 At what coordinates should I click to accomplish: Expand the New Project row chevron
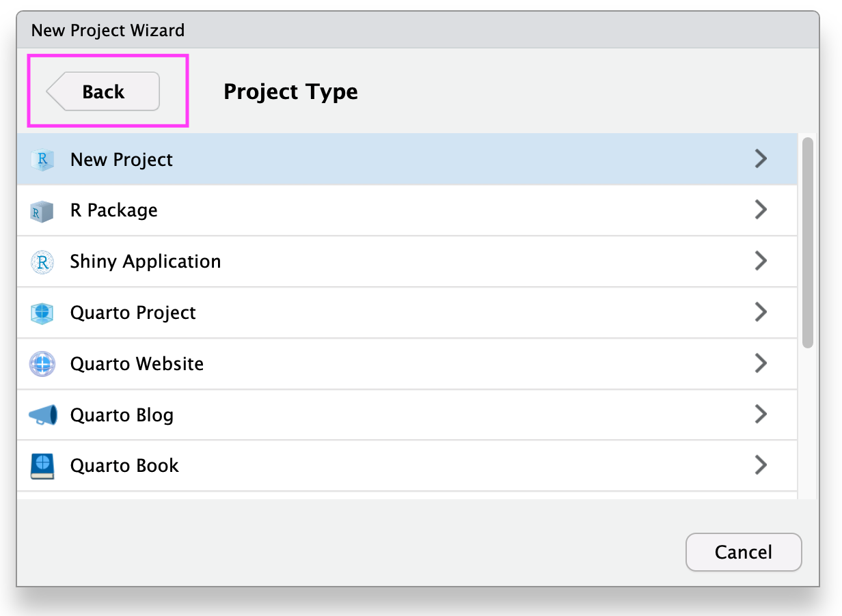[761, 159]
